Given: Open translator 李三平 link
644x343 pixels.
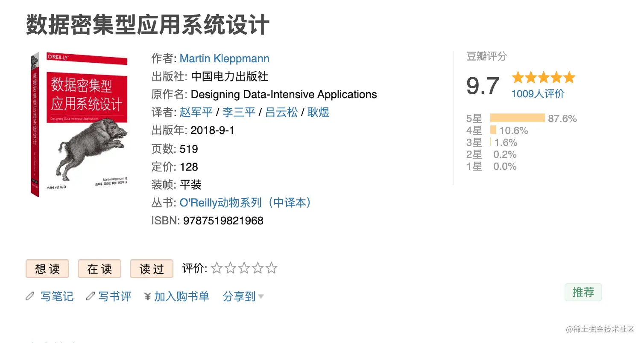Looking at the screenshot, I should (239, 112).
